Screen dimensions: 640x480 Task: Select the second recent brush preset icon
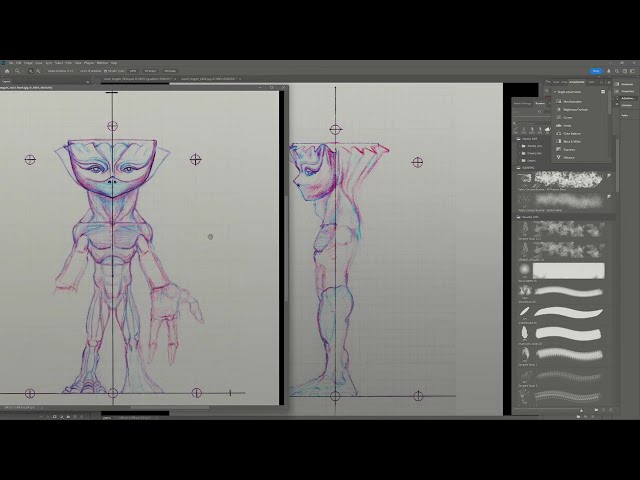tap(524, 130)
